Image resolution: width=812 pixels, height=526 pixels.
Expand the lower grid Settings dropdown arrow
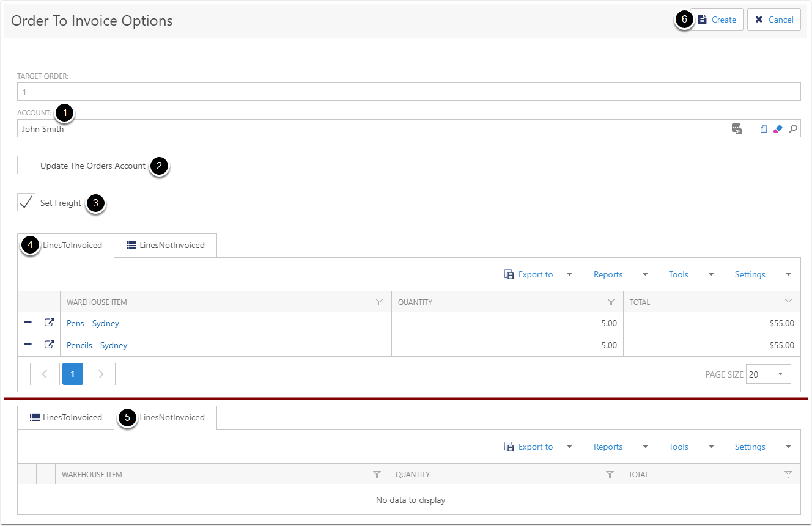point(788,447)
